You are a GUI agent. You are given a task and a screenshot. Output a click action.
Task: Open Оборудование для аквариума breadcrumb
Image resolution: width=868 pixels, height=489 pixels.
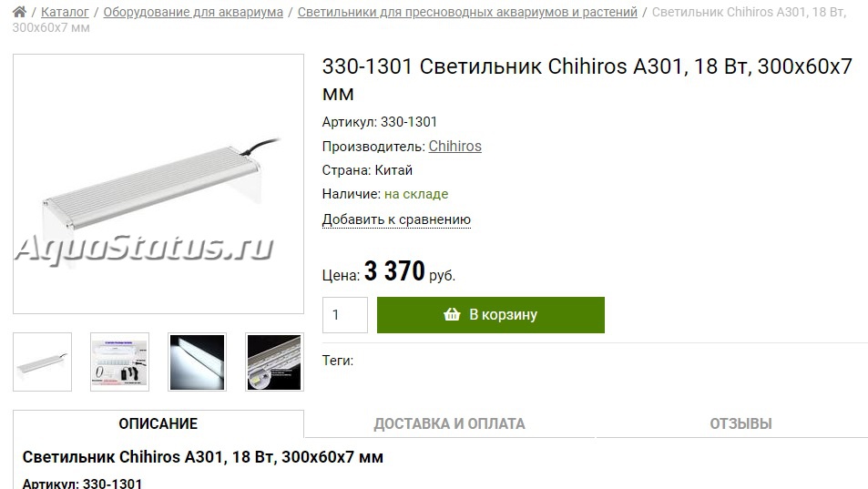coord(193,12)
